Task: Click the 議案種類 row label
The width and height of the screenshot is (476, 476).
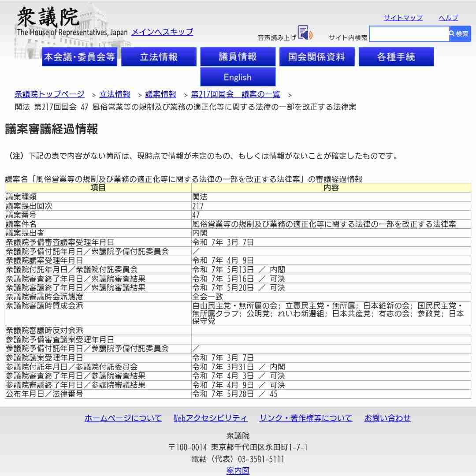Action: [x=21, y=197]
